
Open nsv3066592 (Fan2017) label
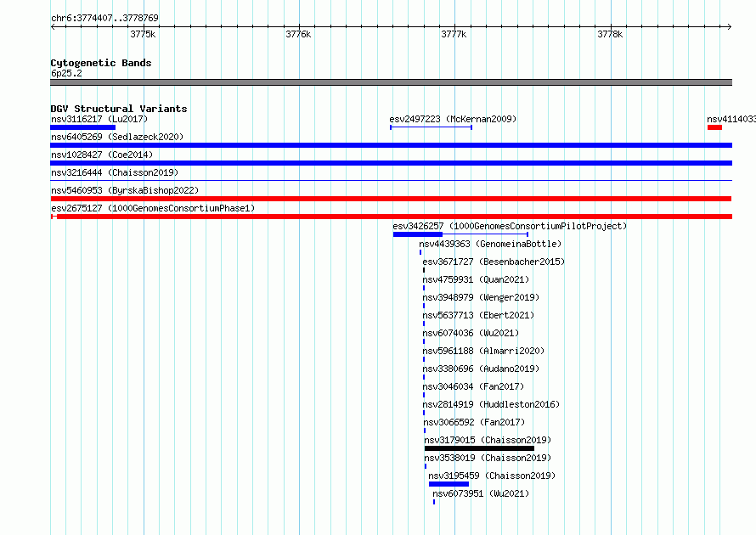coord(474,422)
